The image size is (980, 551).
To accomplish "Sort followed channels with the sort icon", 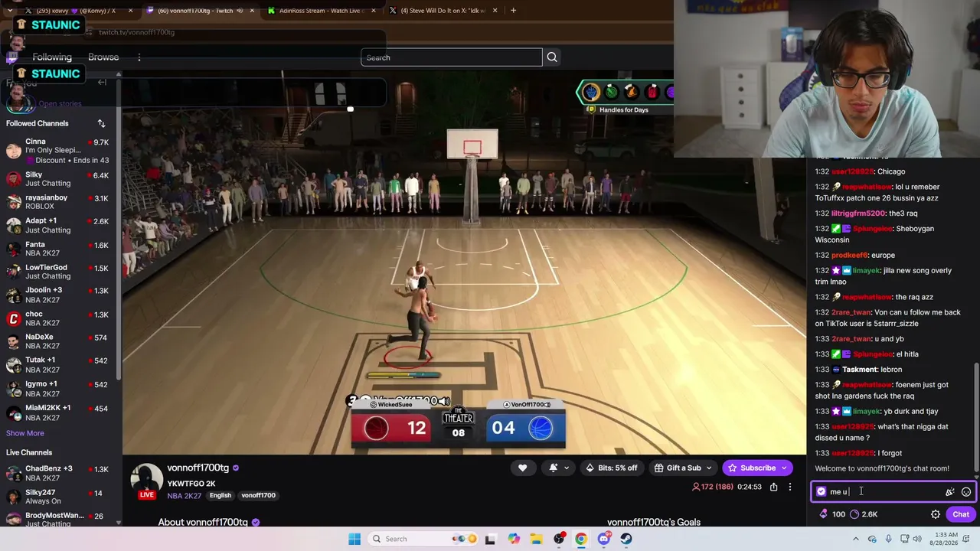I will click(x=101, y=123).
